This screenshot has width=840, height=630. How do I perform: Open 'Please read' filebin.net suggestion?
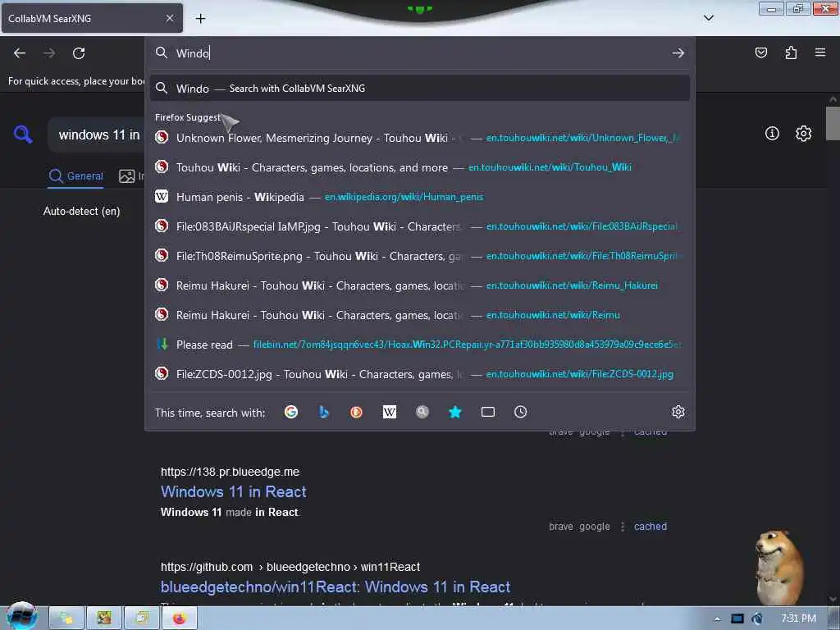420,344
